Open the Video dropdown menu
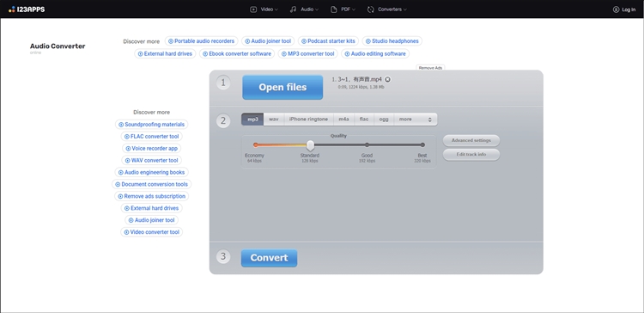Image resolution: width=644 pixels, height=313 pixels. (x=264, y=9)
